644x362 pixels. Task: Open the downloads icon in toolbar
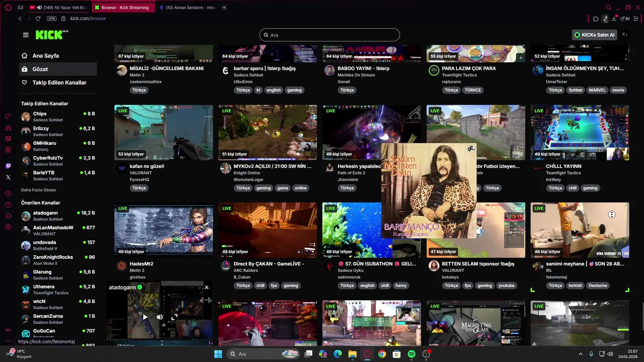[614, 19]
